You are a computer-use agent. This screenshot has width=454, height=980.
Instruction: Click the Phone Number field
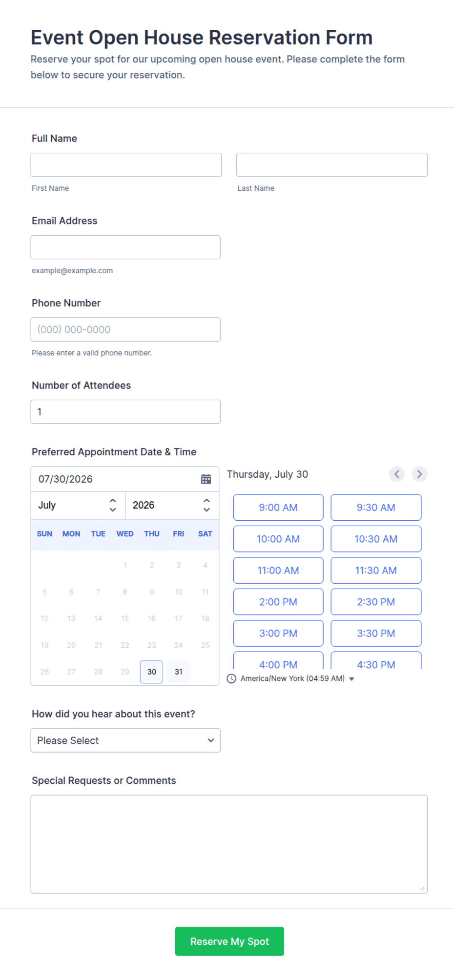coord(125,329)
